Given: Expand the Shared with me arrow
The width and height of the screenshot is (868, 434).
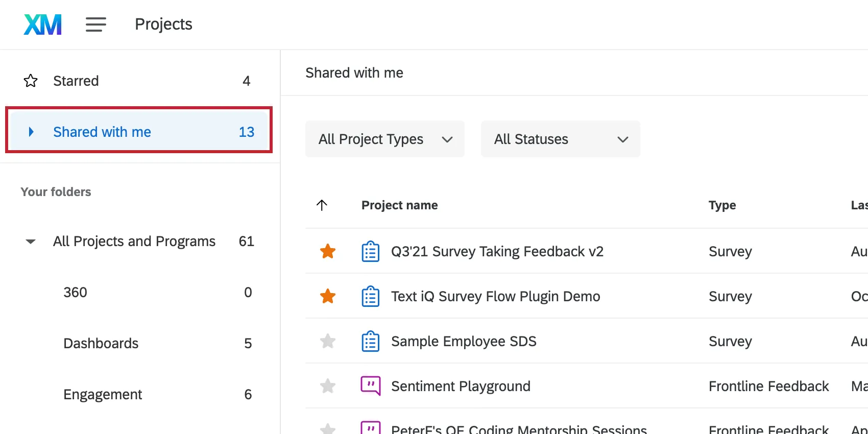Looking at the screenshot, I should [31, 132].
